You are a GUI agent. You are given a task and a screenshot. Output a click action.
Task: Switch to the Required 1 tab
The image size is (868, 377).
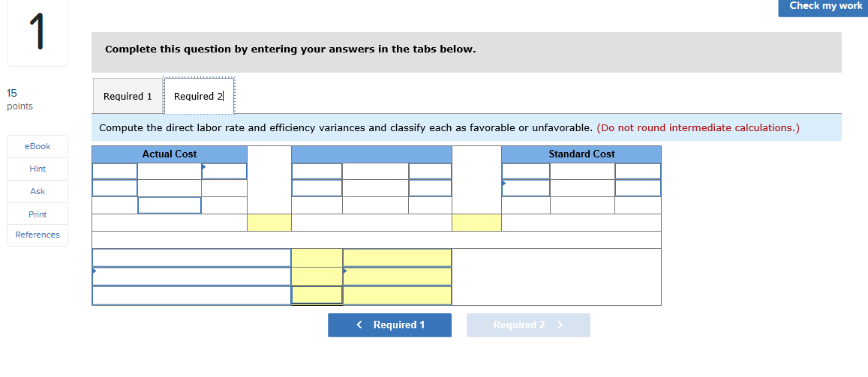pos(128,96)
